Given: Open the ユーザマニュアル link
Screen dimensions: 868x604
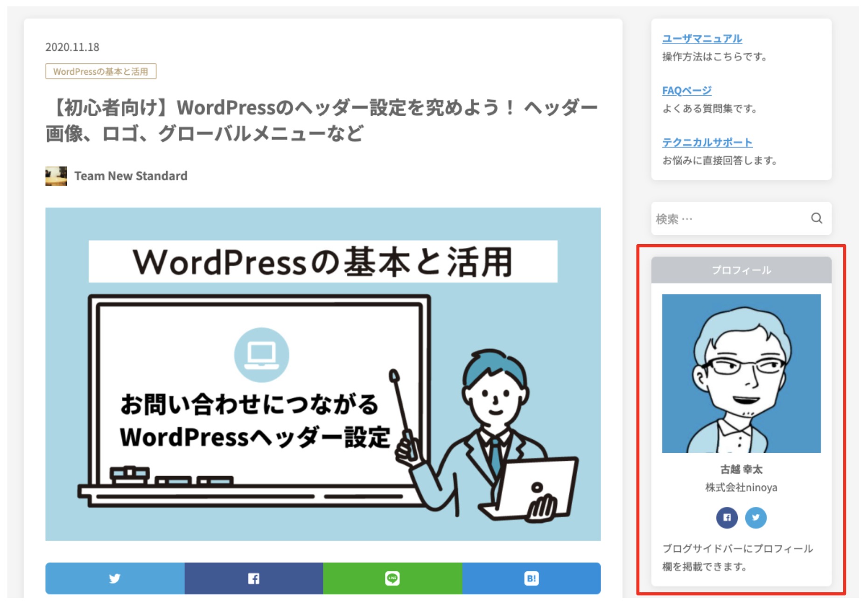Looking at the screenshot, I should tap(702, 38).
